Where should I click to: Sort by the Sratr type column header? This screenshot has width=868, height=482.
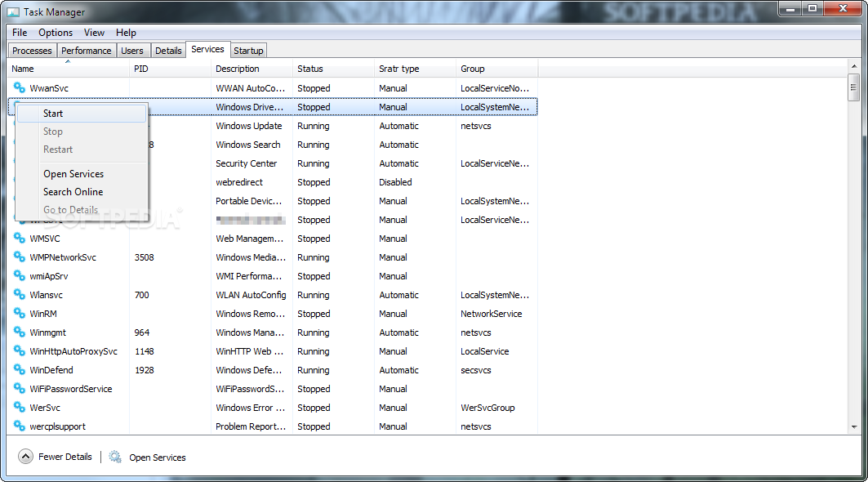415,69
